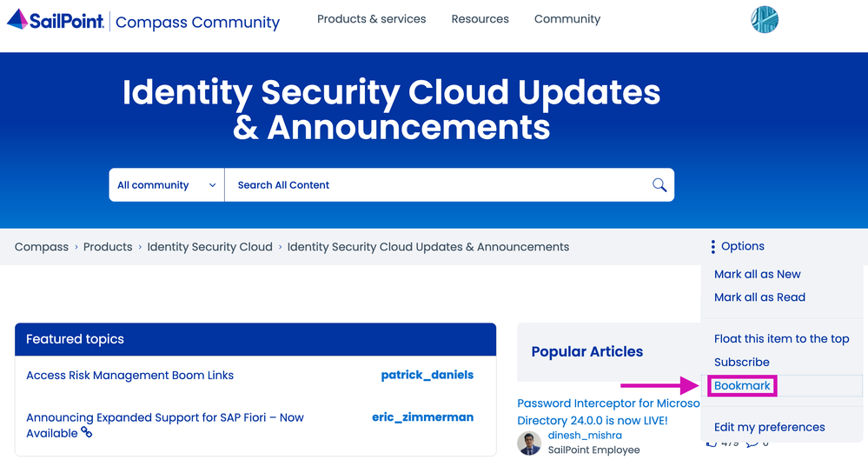868x460 pixels.
Task: Open the Resources menu
Action: pos(480,19)
